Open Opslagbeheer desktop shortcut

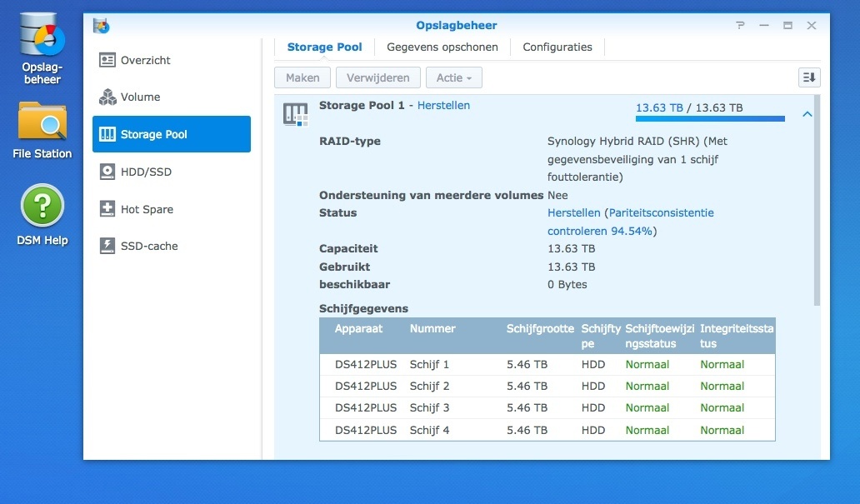[42, 48]
